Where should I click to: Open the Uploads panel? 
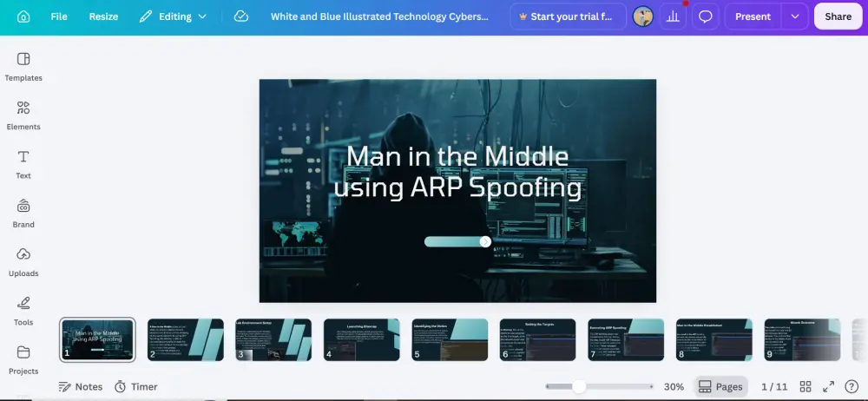click(23, 261)
